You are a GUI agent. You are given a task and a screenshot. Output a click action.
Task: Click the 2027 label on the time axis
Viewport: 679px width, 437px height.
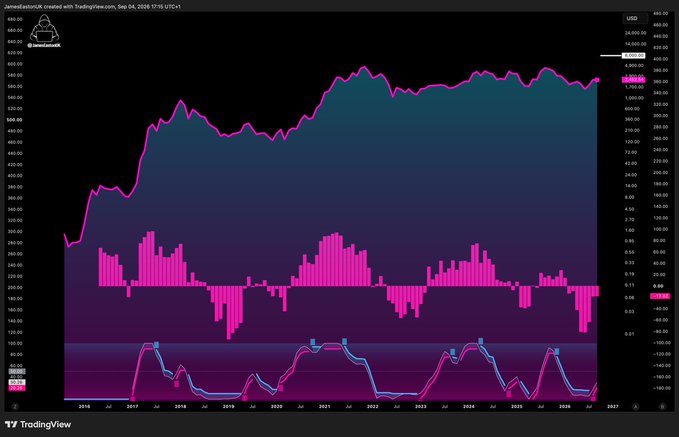[x=613, y=407]
